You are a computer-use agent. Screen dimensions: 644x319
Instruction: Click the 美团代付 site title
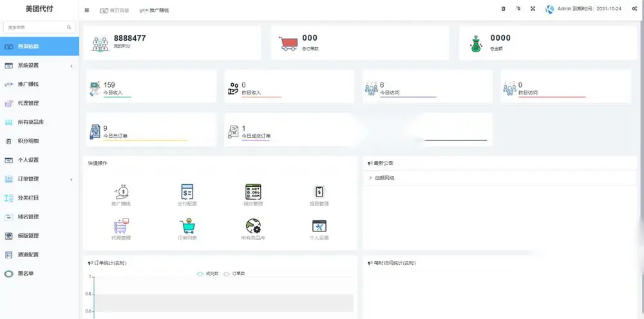[39, 9]
